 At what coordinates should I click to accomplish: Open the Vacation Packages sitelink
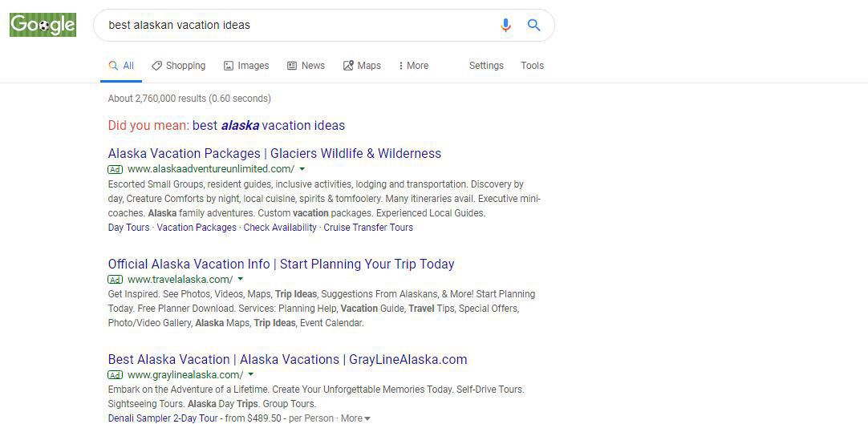[x=197, y=227]
